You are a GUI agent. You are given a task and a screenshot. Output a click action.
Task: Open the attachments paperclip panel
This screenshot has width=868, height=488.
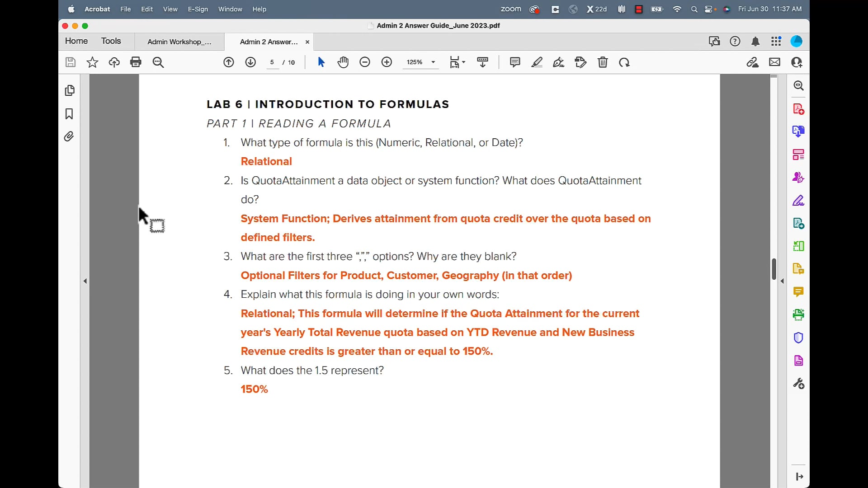tap(69, 136)
